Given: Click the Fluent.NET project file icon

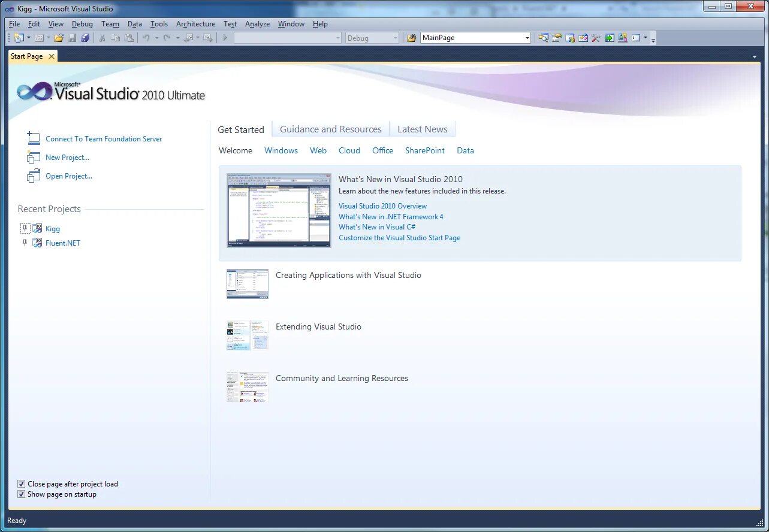Looking at the screenshot, I should tap(37, 243).
